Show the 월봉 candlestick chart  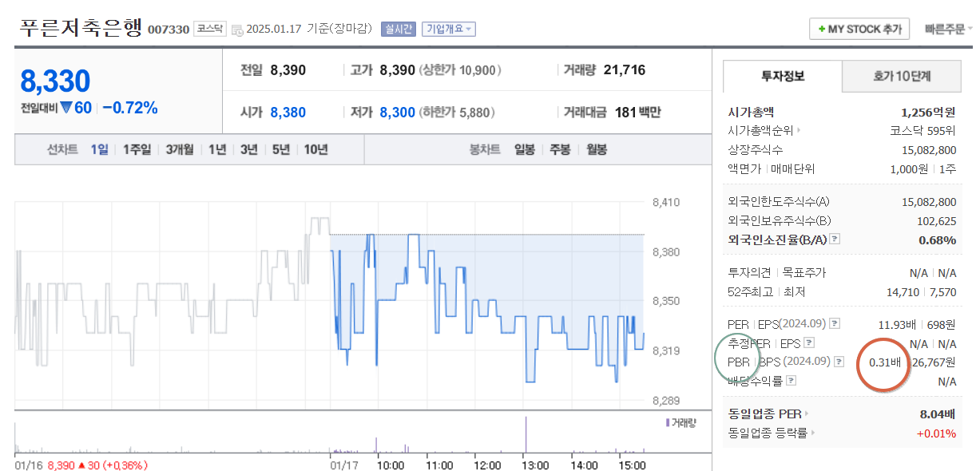tap(597, 149)
